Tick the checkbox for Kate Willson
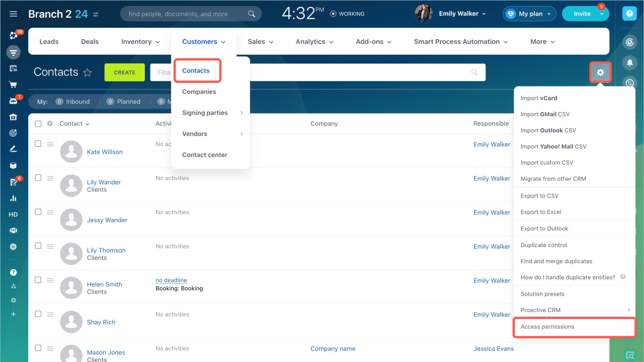644x362 pixels. pos(38,144)
